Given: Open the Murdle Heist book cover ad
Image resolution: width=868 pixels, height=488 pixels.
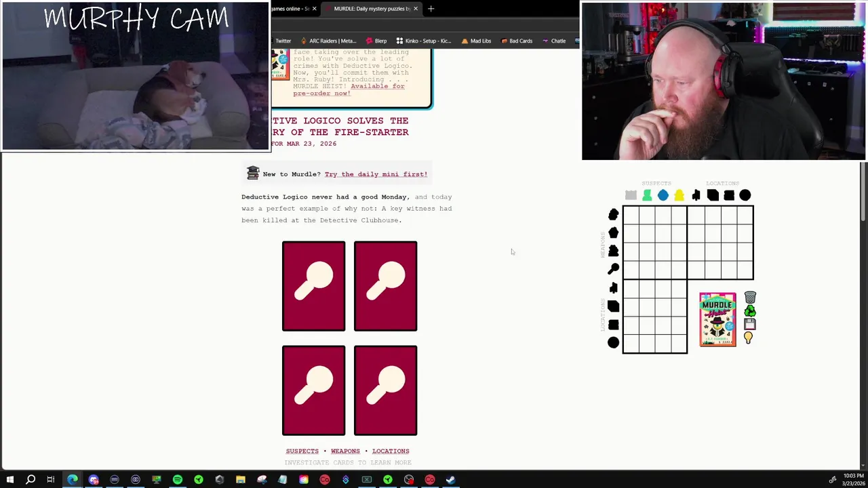Looking at the screenshot, I should (717, 320).
